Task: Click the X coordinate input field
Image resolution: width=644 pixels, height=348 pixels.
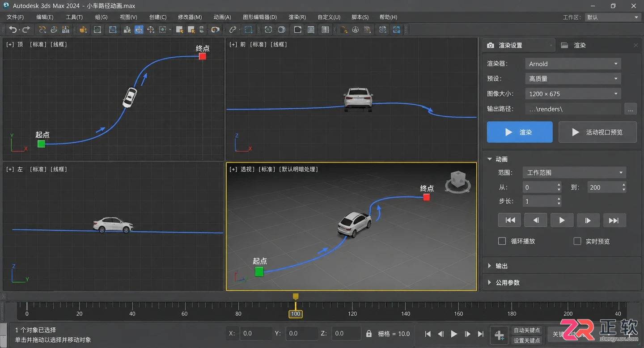Action: (x=256, y=333)
